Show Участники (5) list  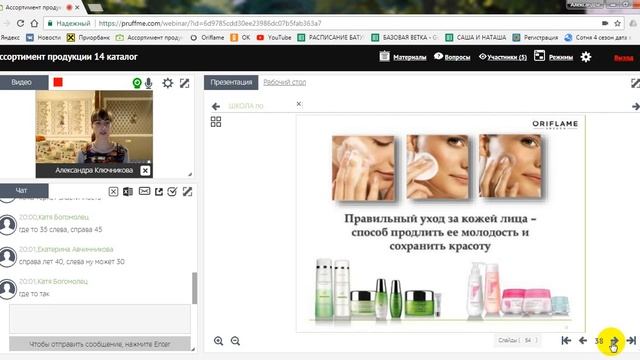pos(507,58)
